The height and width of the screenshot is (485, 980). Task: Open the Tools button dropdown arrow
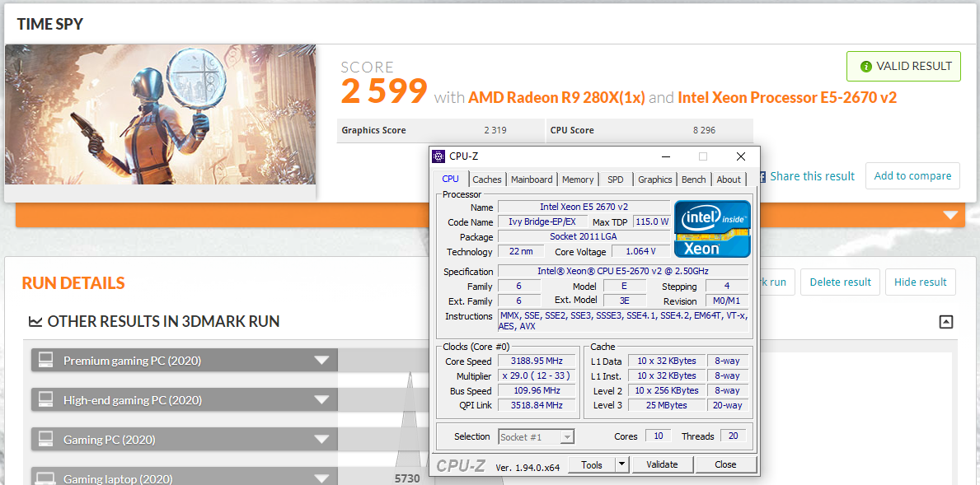click(x=622, y=464)
